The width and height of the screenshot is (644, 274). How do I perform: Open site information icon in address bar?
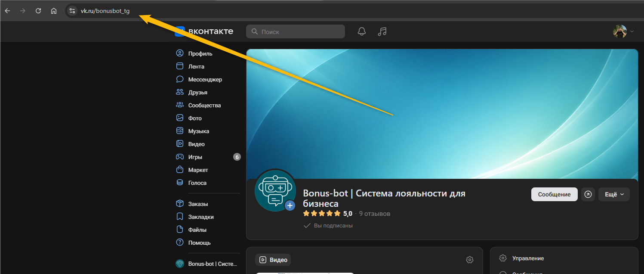[x=72, y=11]
